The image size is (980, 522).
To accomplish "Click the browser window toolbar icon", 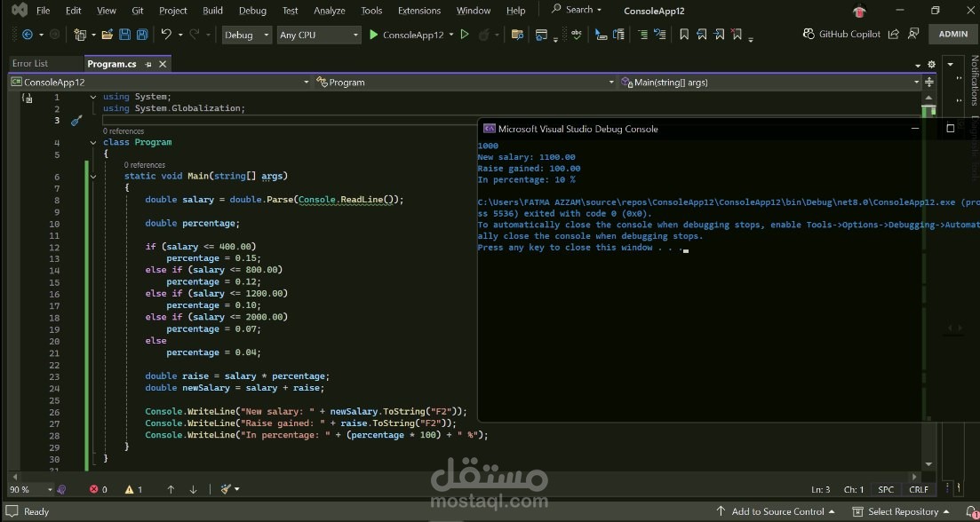I will click(541, 35).
